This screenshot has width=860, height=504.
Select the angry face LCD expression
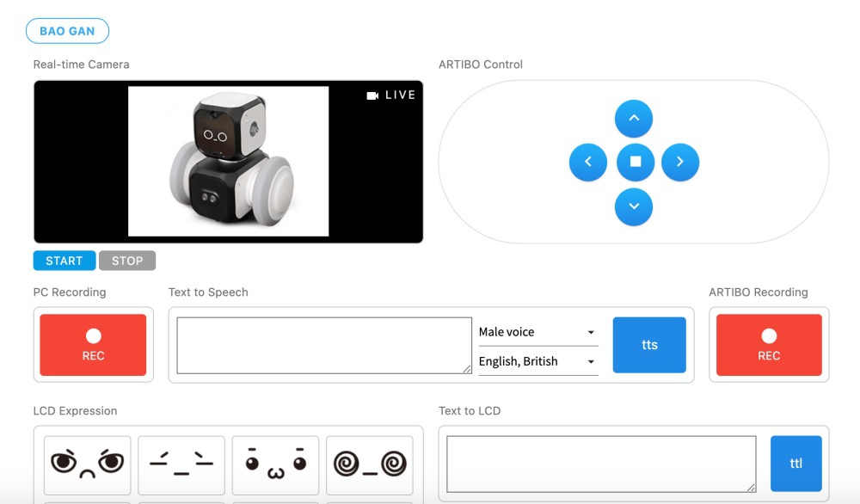click(87, 465)
